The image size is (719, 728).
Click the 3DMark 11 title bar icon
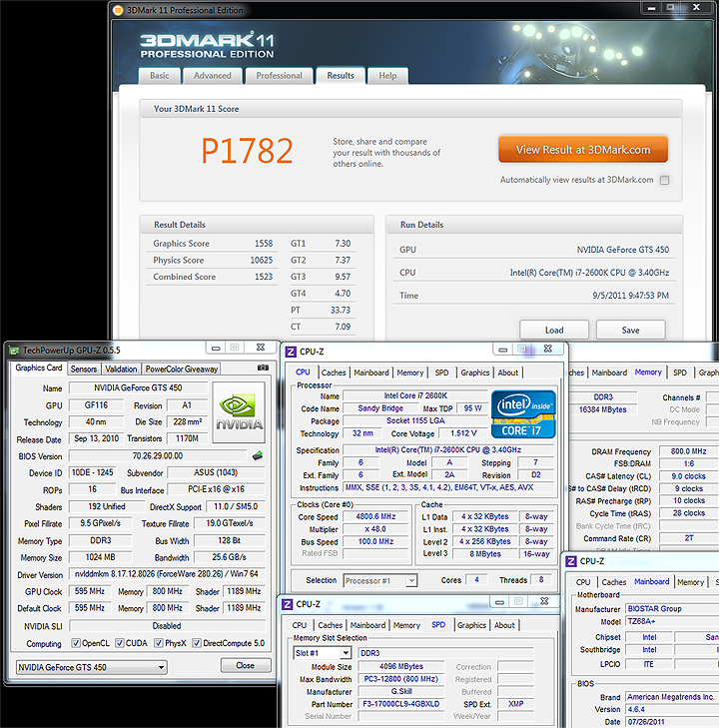tap(119, 10)
